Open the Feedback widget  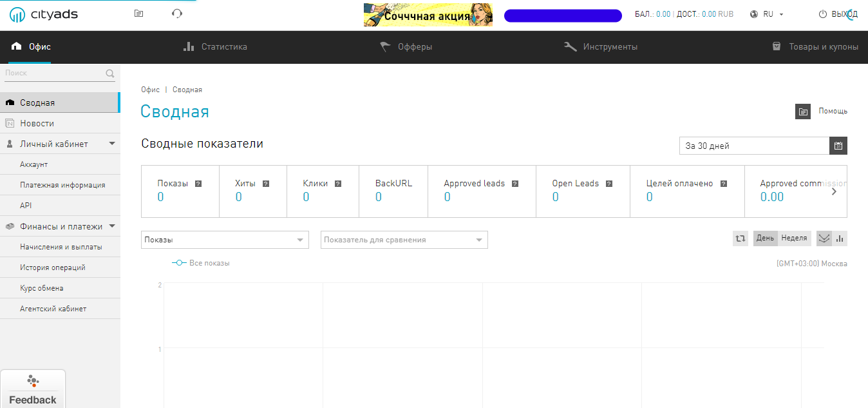(33, 389)
